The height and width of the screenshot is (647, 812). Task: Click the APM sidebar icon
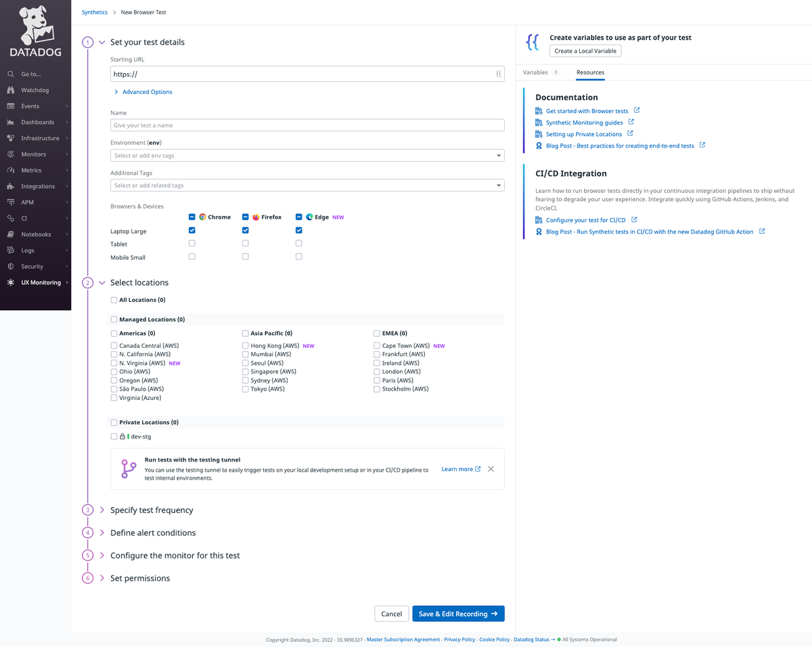[10, 202]
